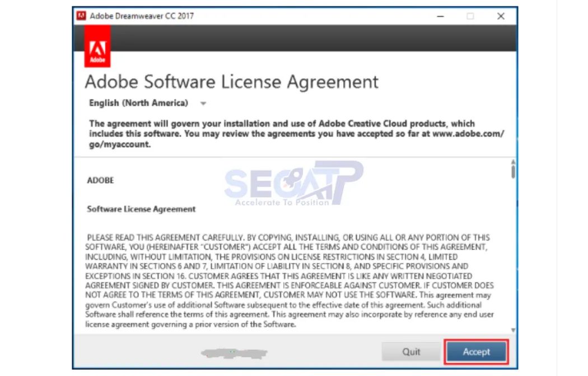
Task: Click the Dreamweaver title bar app icon
Action: pos(81,16)
